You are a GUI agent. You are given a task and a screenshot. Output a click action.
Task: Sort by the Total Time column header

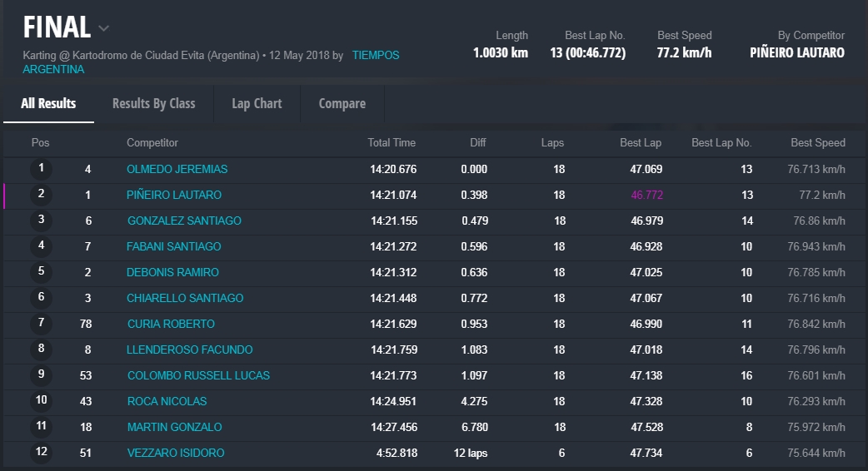[x=392, y=142]
